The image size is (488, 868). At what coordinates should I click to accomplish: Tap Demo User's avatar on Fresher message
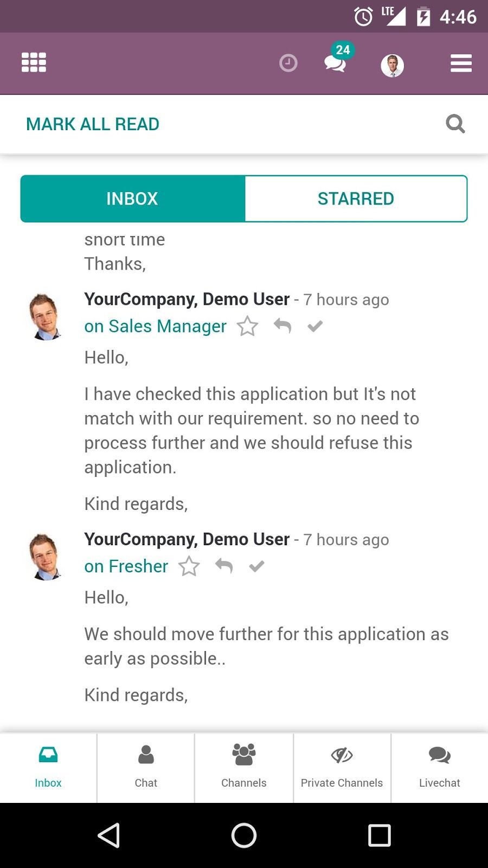[x=46, y=557]
